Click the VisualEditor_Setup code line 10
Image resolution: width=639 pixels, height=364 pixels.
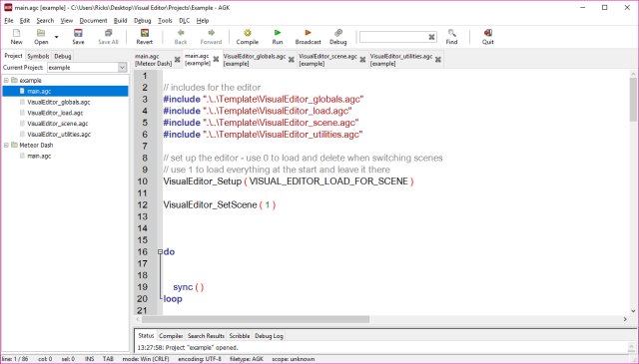(x=289, y=182)
